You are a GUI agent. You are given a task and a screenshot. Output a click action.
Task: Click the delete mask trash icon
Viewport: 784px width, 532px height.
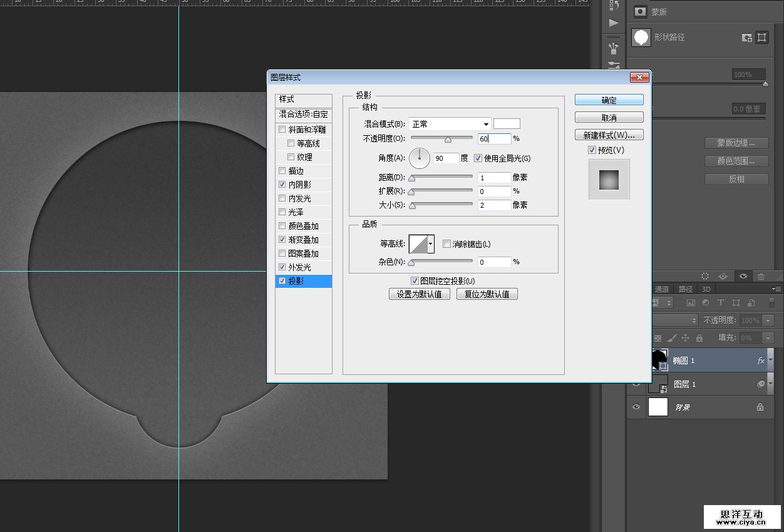point(761,276)
